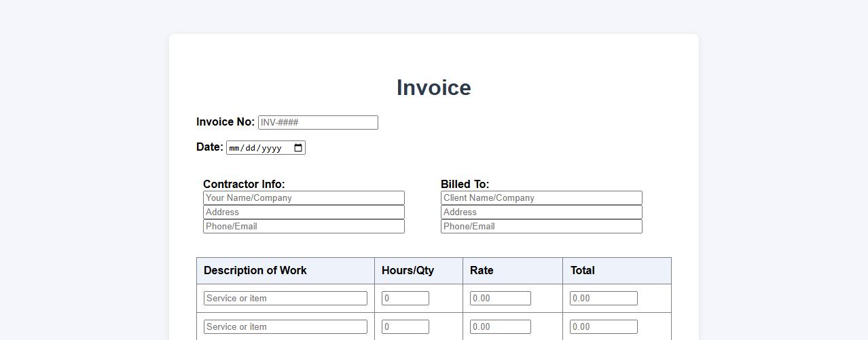868x340 pixels.
Task: Click second row Hours/Qty field
Action: pos(405,327)
